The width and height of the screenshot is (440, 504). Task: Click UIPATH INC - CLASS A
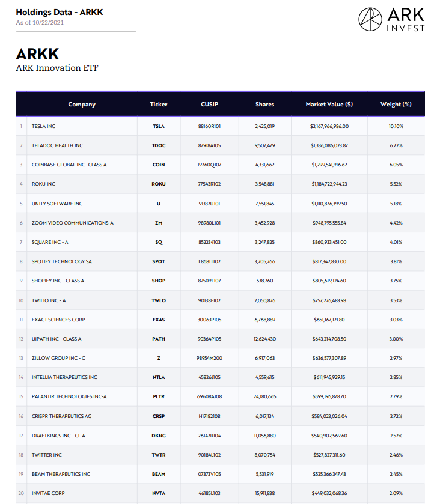coord(57,339)
